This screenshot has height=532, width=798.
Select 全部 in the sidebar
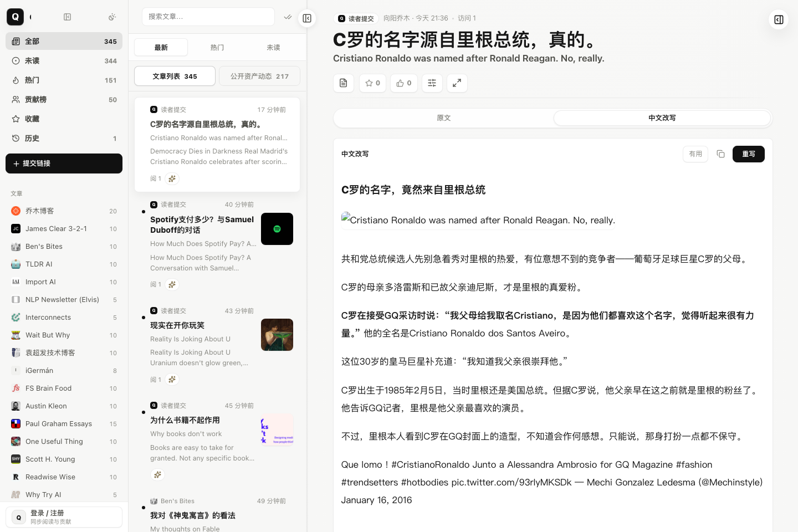[x=64, y=42]
